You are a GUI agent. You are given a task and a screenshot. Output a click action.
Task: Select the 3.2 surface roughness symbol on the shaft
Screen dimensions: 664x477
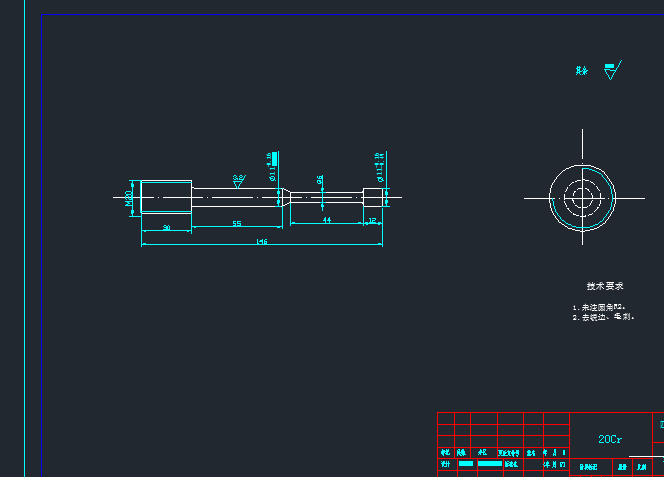pyautogui.click(x=239, y=181)
